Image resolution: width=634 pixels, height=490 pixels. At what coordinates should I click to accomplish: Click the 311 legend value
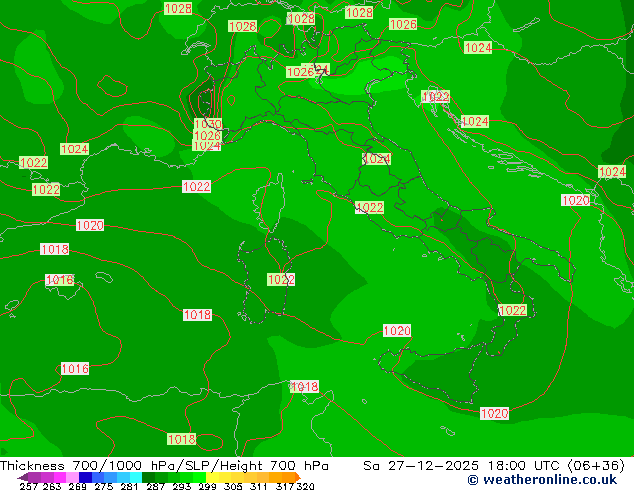click(259, 486)
